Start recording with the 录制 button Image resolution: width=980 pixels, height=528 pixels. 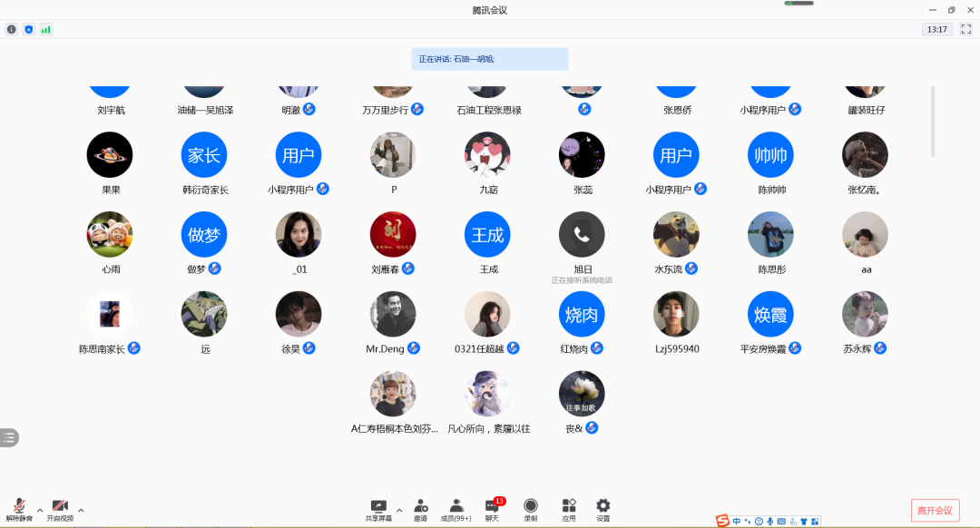531,509
